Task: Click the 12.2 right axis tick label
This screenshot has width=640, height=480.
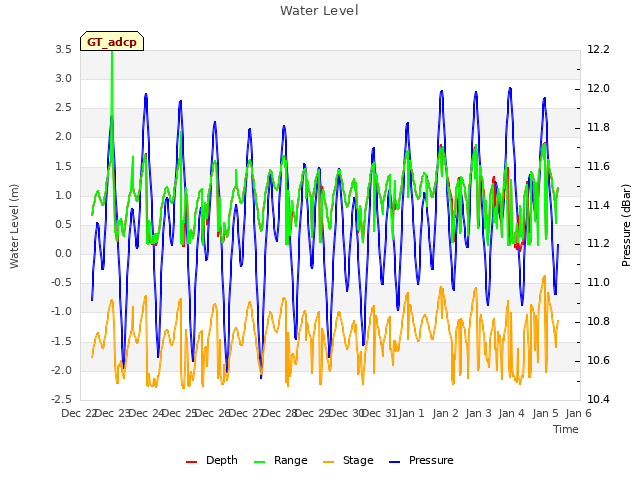Action: 598,49
